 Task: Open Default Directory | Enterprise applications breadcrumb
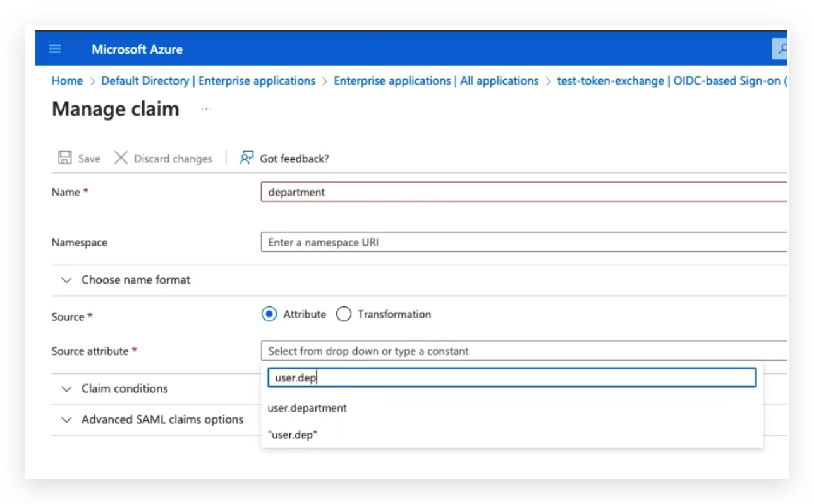209,81
